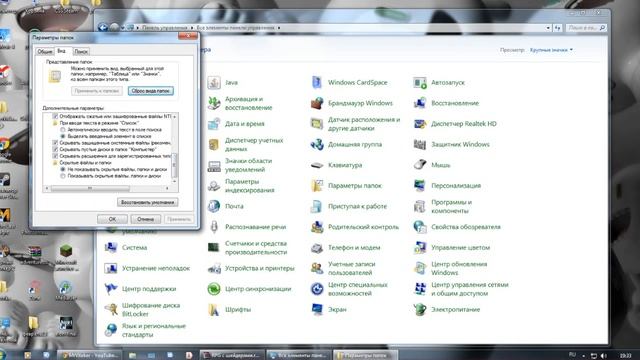Click Восстановить умолчания button
The image size is (640, 360).
point(147,202)
